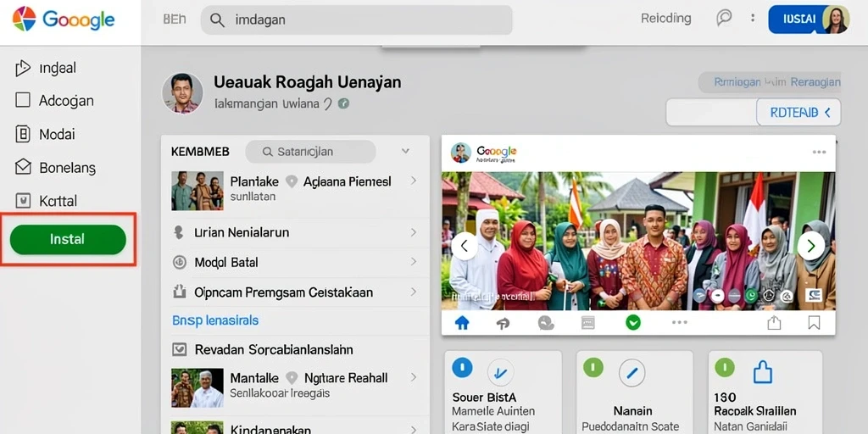Click the imdagan search field
Screen dimensions: 868x434
357,20
